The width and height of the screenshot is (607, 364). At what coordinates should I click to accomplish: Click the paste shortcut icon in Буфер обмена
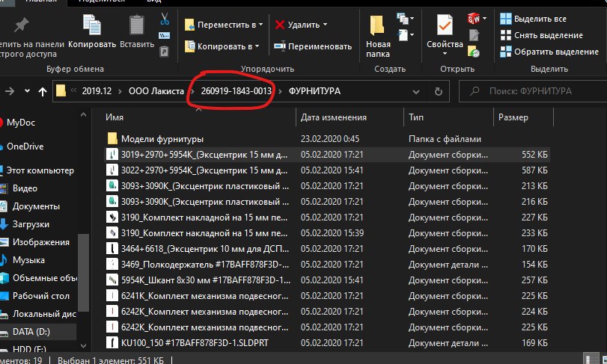pyautogui.click(x=164, y=51)
